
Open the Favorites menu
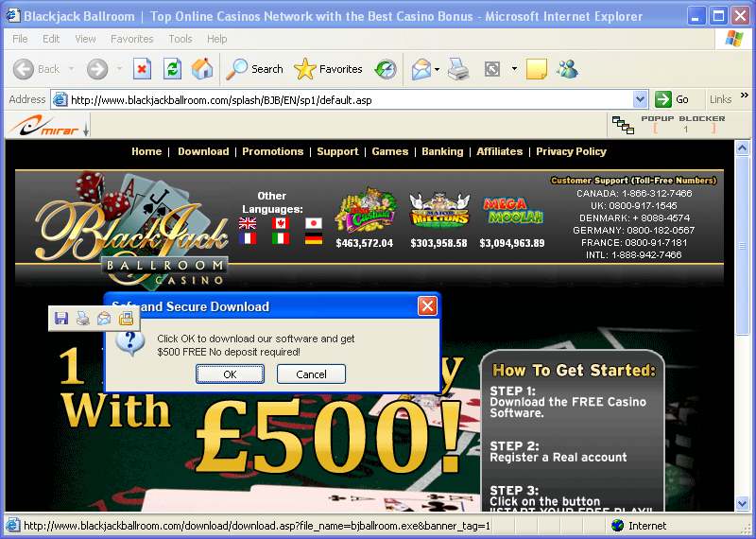[131, 39]
